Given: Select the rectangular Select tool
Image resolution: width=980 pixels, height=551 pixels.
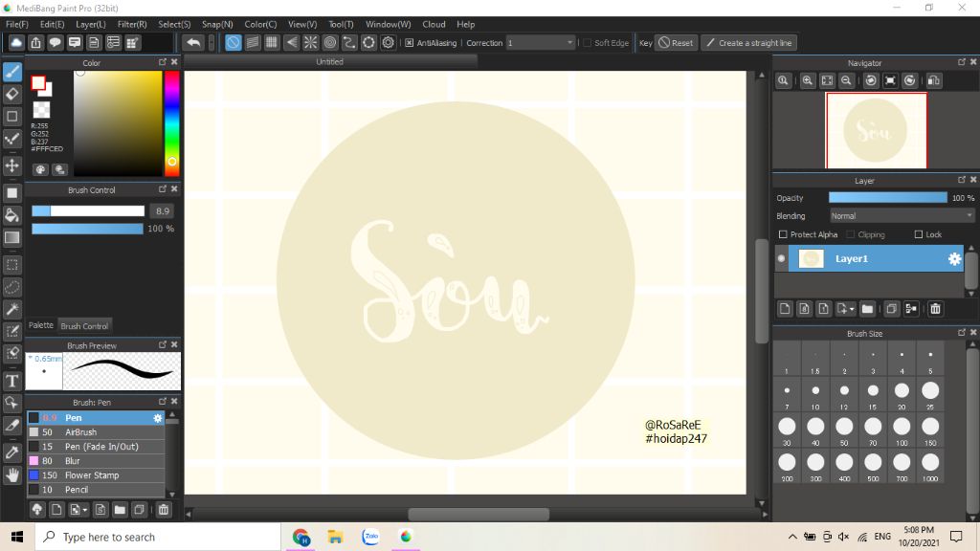Looking at the screenshot, I should (11, 265).
